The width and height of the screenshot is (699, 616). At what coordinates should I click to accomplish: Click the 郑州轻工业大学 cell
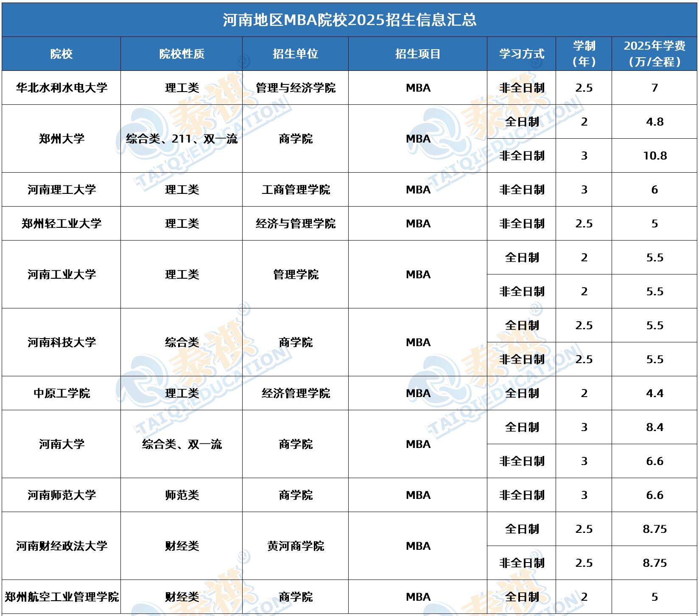62,224
